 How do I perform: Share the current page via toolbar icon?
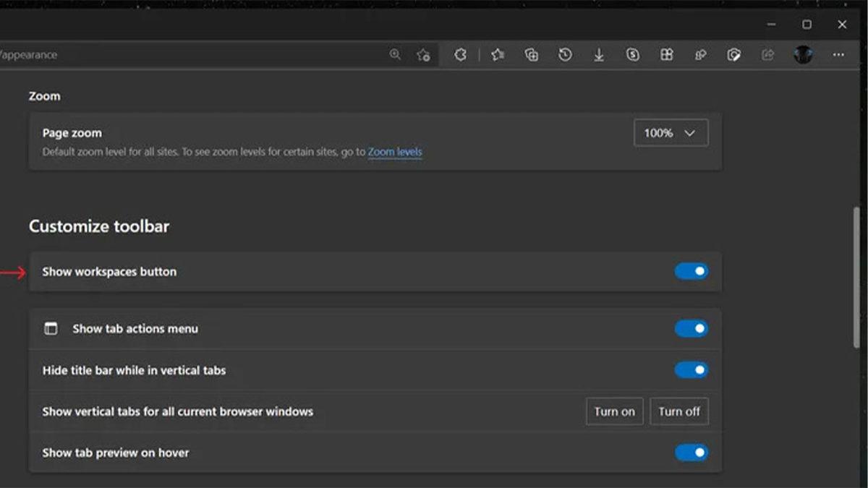click(x=768, y=54)
